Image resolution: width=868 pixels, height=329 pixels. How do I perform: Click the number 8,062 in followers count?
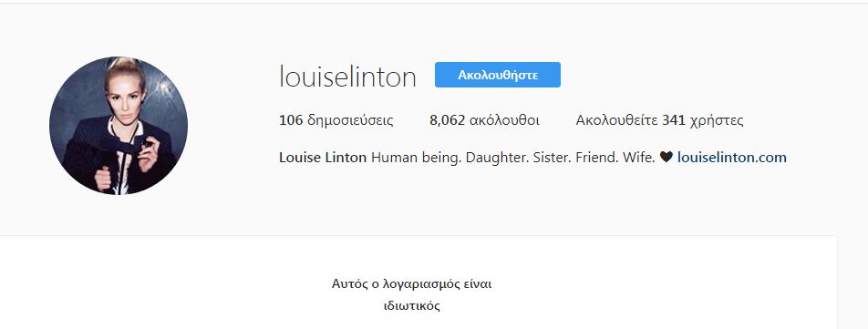[x=448, y=120]
